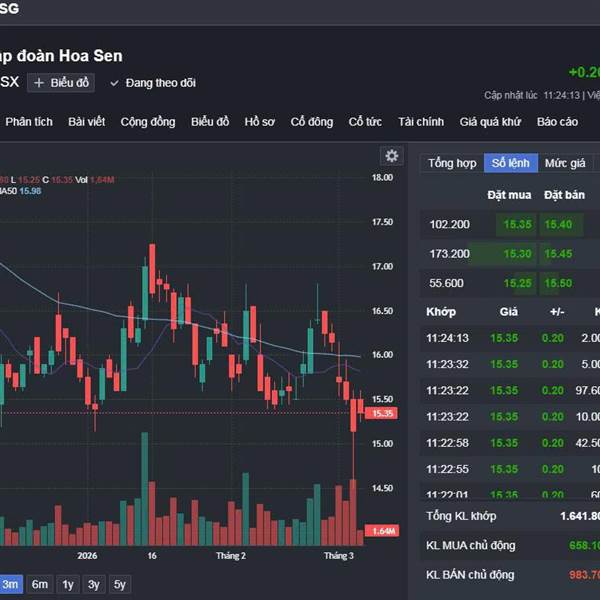600x600 pixels.
Task: Select 3m chart time range
Action: coord(10,584)
